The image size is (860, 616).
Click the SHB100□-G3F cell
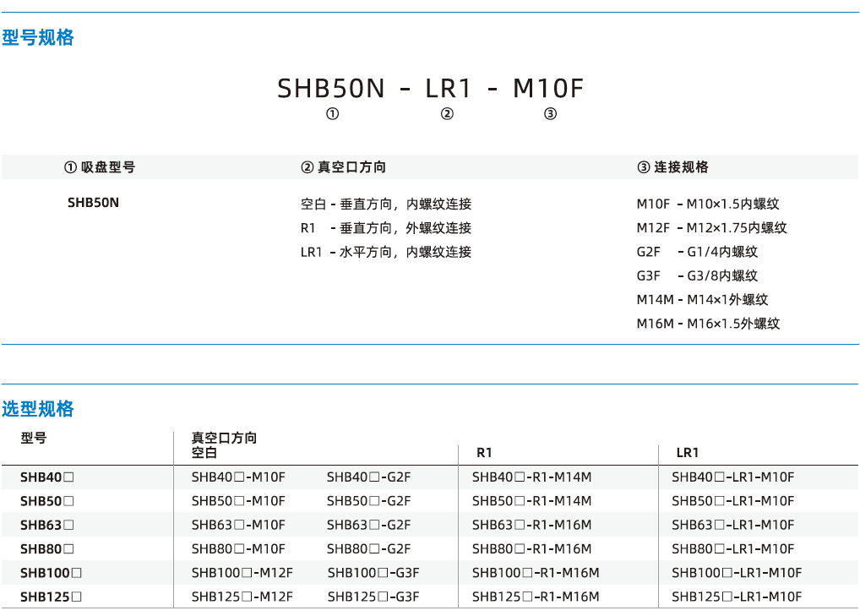coord(373,573)
